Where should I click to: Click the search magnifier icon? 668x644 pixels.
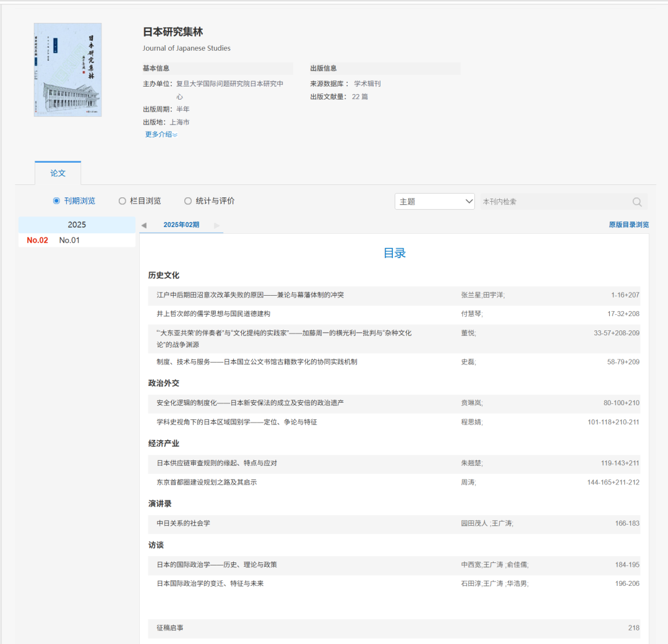[637, 202]
